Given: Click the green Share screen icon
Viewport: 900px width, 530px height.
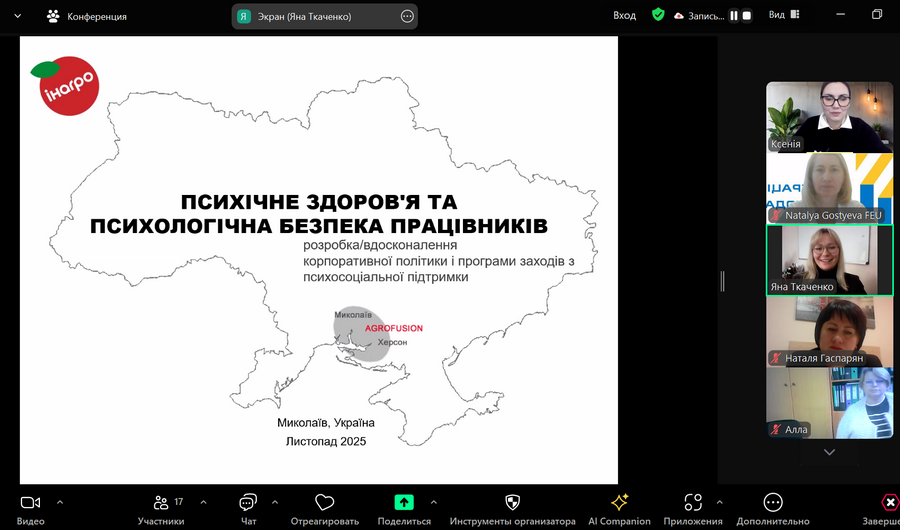Looking at the screenshot, I should (x=404, y=502).
